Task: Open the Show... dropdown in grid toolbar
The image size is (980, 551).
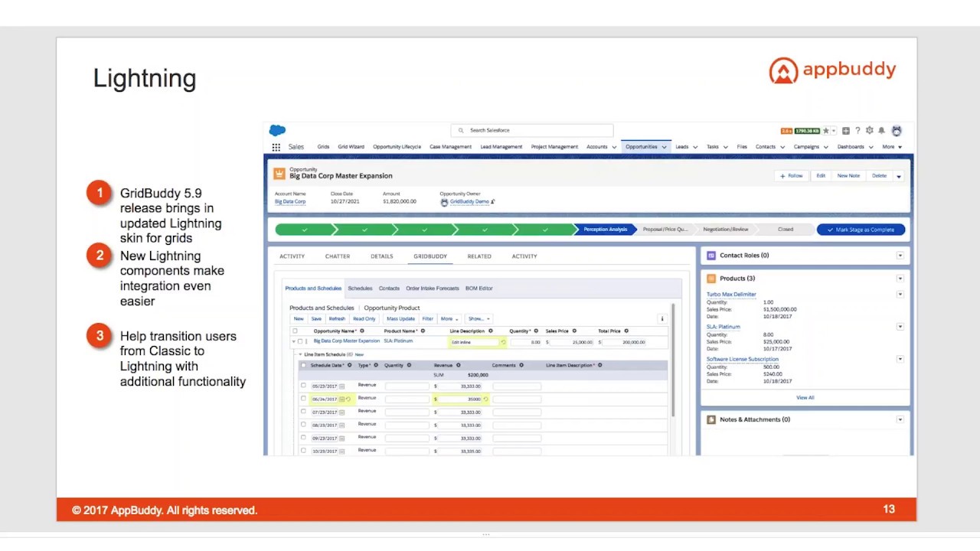Action: [479, 319]
